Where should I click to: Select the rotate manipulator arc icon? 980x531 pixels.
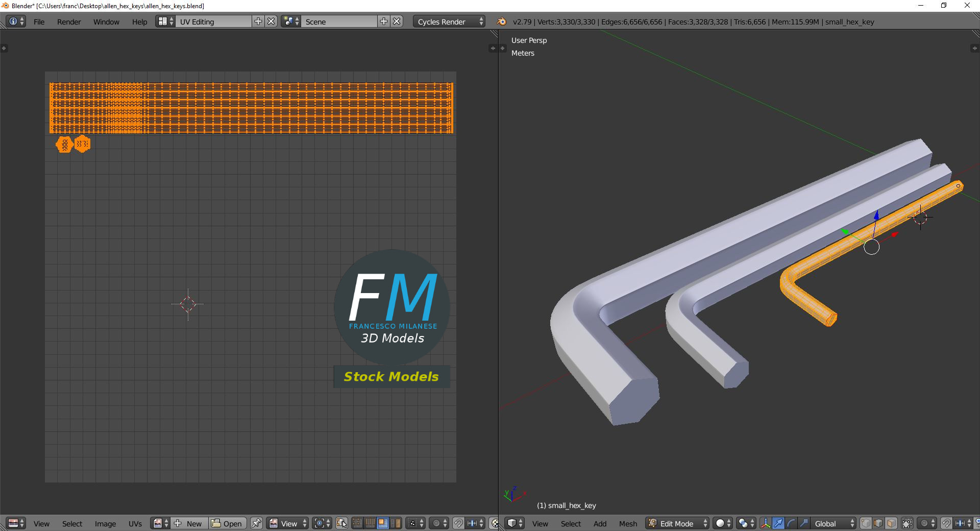coord(791,523)
